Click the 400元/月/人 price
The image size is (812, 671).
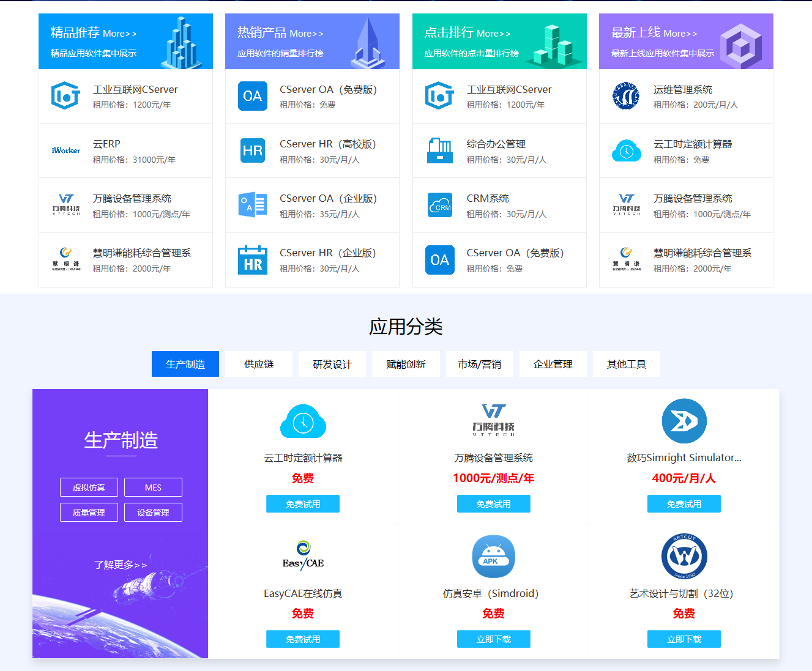pos(684,478)
